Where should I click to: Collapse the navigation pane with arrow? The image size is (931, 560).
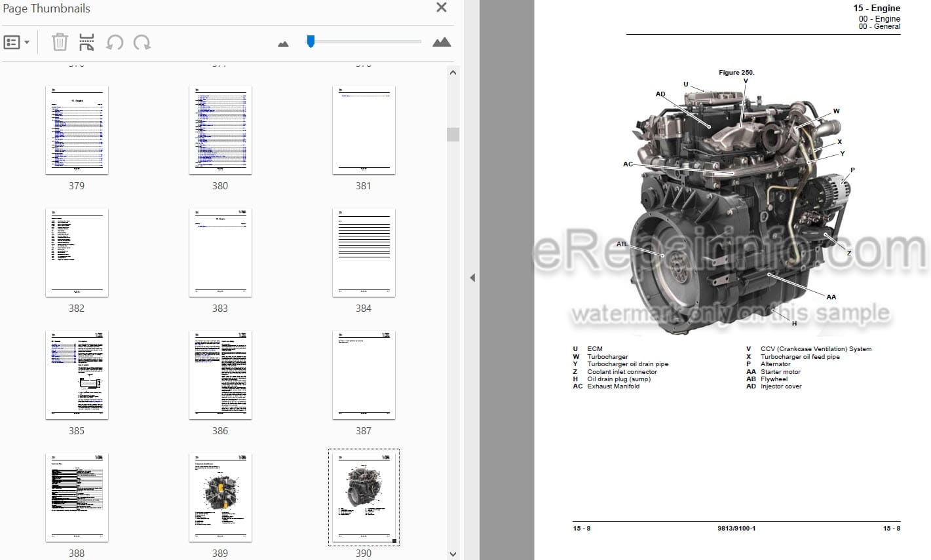472,278
